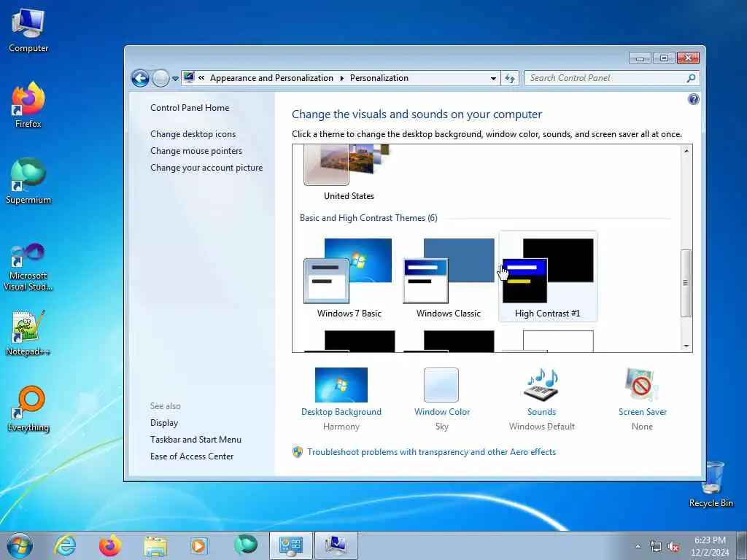
Task: Expand the arrow after Appearance and Personalization
Action: (341, 78)
